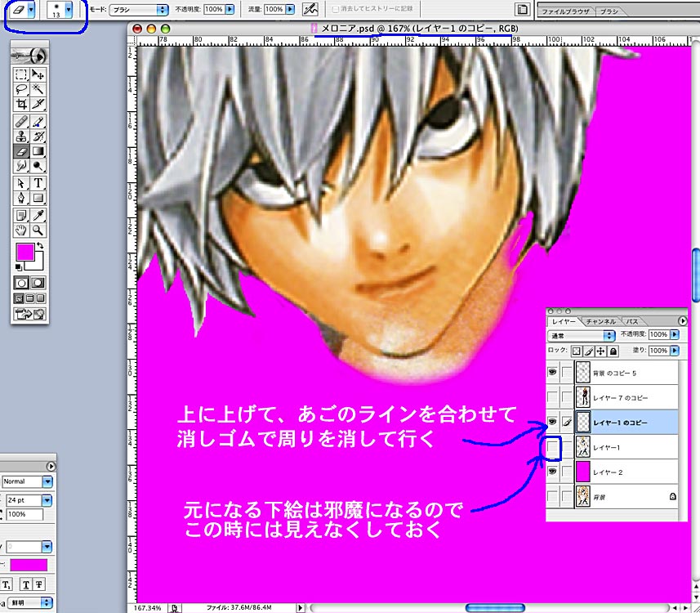The width and height of the screenshot is (700, 613).
Task: Click the airbrush icon in options bar
Action: coord(310,9)
